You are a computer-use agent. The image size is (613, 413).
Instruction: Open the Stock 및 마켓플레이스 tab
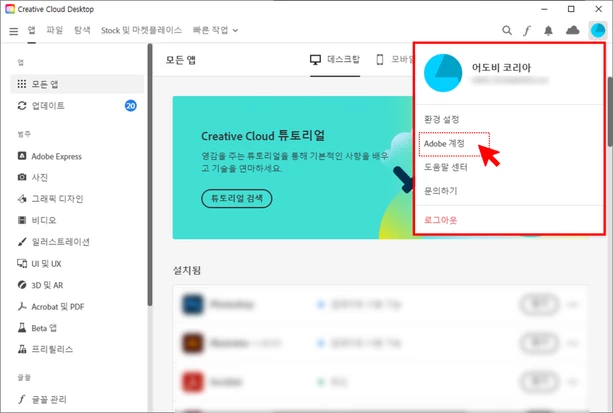141,30
